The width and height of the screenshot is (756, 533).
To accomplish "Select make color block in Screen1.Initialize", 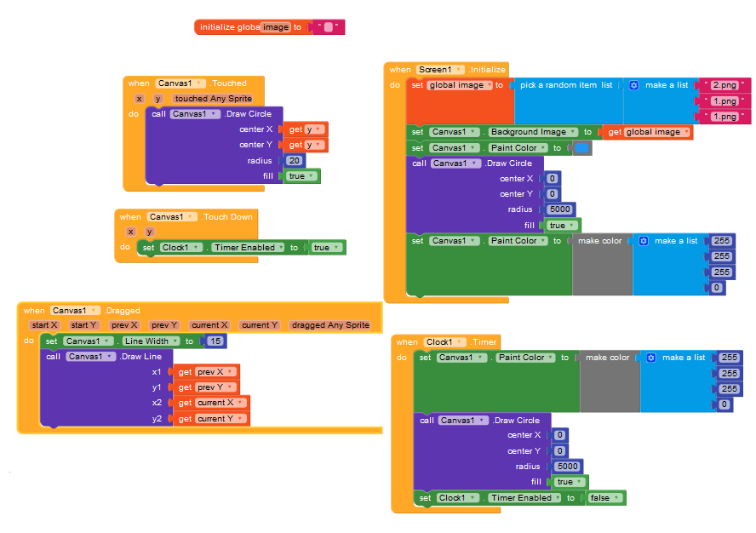I will coord(602,263).
